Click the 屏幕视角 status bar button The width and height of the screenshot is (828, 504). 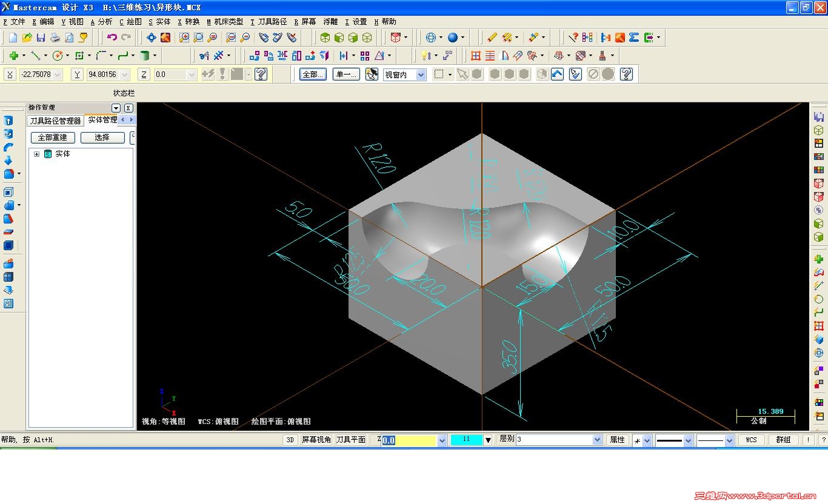coord(316,440)
